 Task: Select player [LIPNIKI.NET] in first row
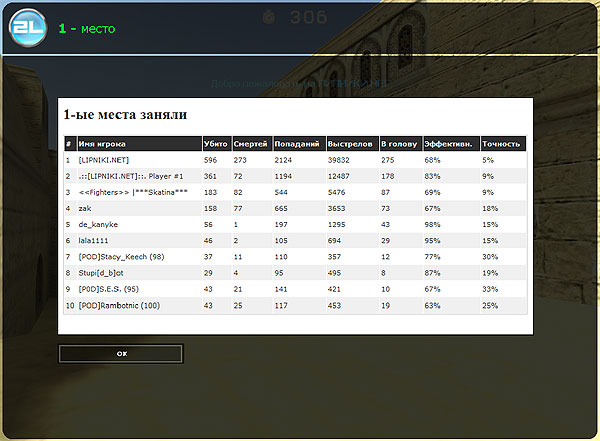coord(104,160)
